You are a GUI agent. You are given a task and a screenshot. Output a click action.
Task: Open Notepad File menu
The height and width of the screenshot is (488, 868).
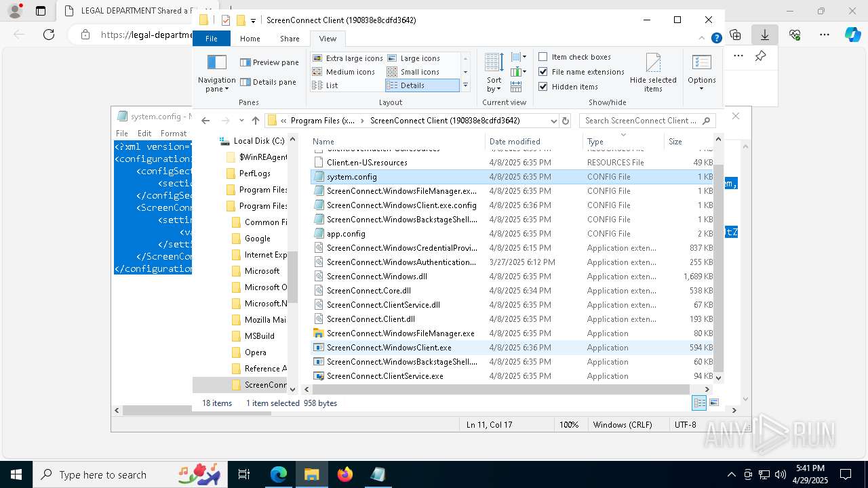(122, 134)
